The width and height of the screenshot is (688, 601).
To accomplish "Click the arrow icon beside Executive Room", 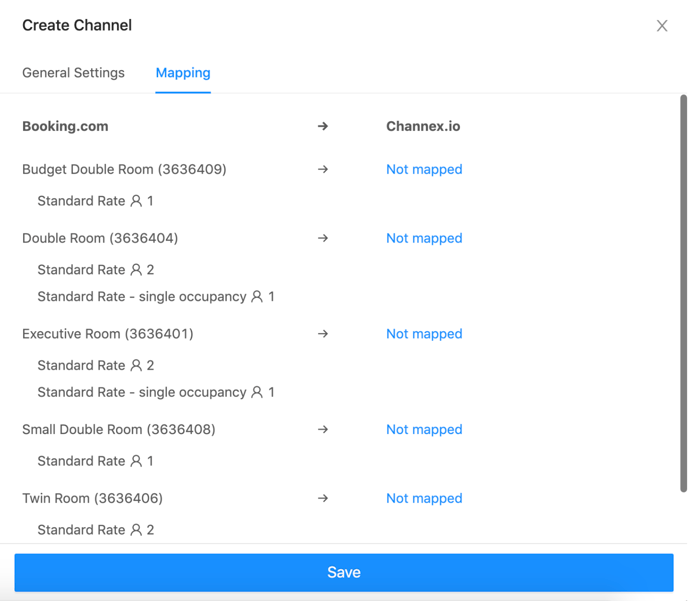I will (x=323, y=334).
